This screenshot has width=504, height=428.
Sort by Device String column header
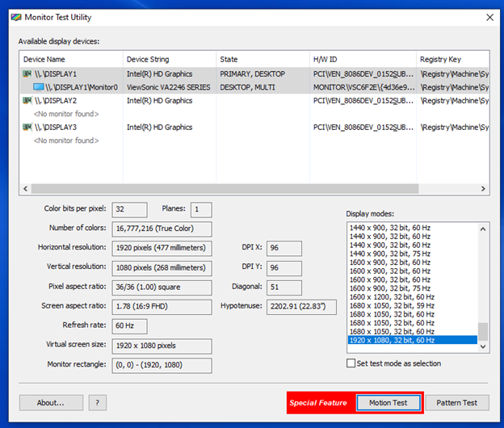click(168, 59)
